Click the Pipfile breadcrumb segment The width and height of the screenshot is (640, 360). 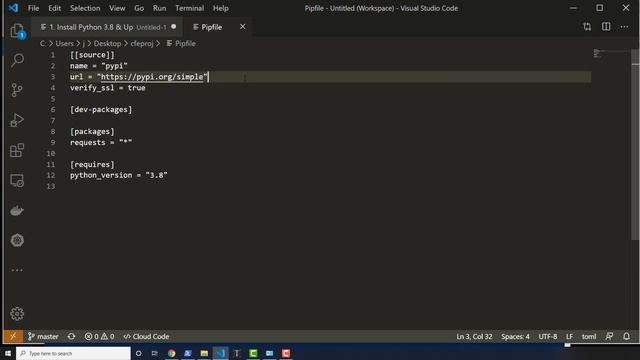[x=181, y=43]
